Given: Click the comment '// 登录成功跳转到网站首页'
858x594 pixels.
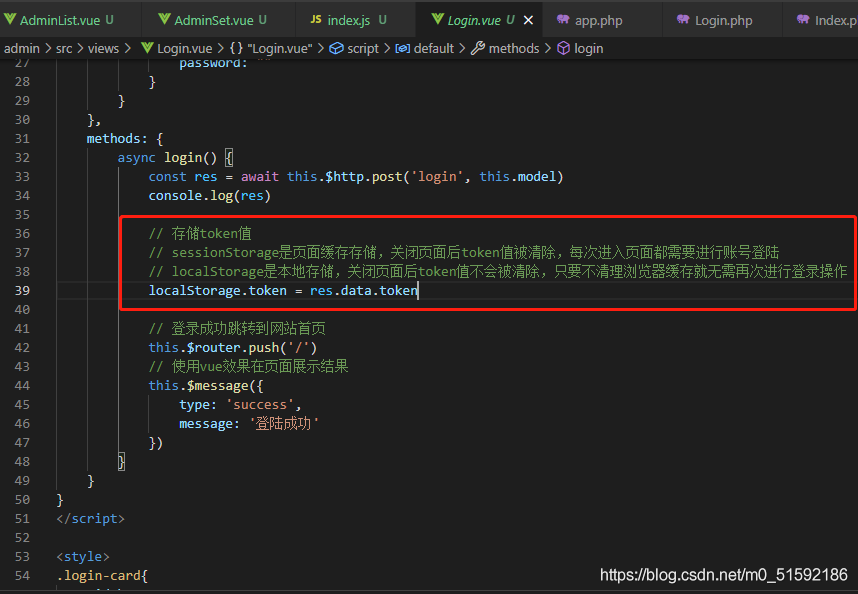Looking at the screenshot, I should 237,329.
